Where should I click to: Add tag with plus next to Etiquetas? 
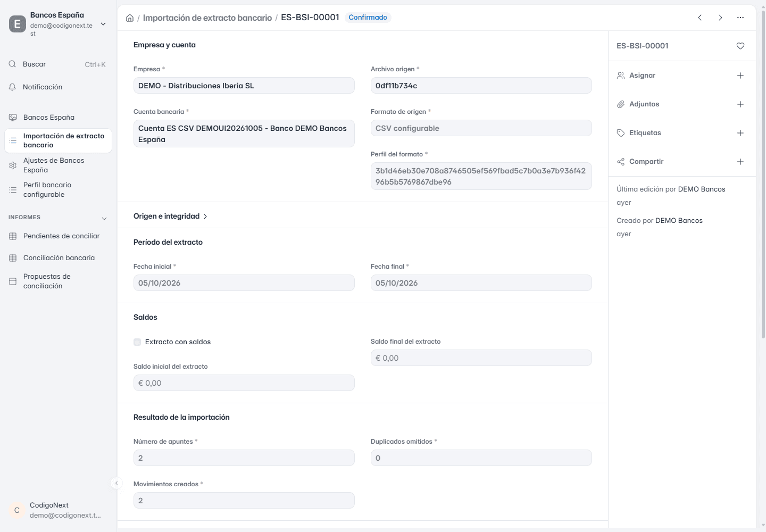point(740,133)
